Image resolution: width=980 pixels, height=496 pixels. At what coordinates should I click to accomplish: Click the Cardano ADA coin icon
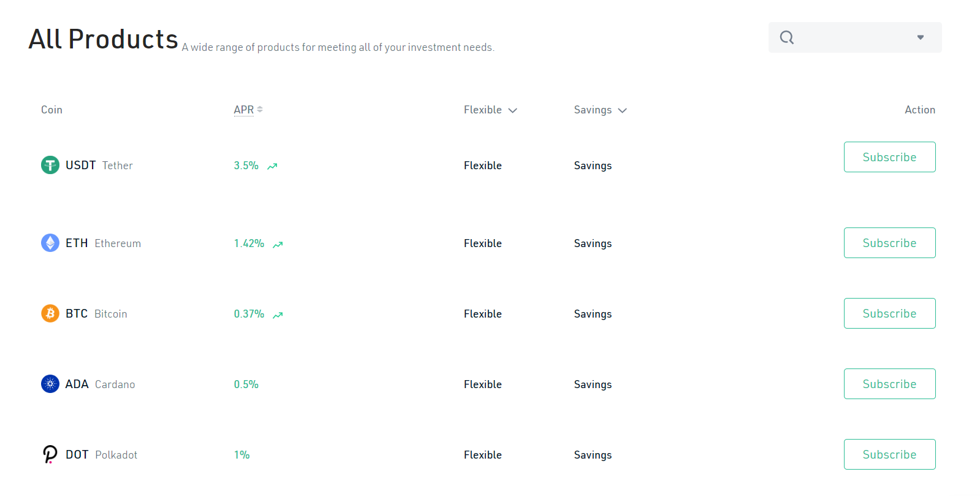click(x=50, y=384)
